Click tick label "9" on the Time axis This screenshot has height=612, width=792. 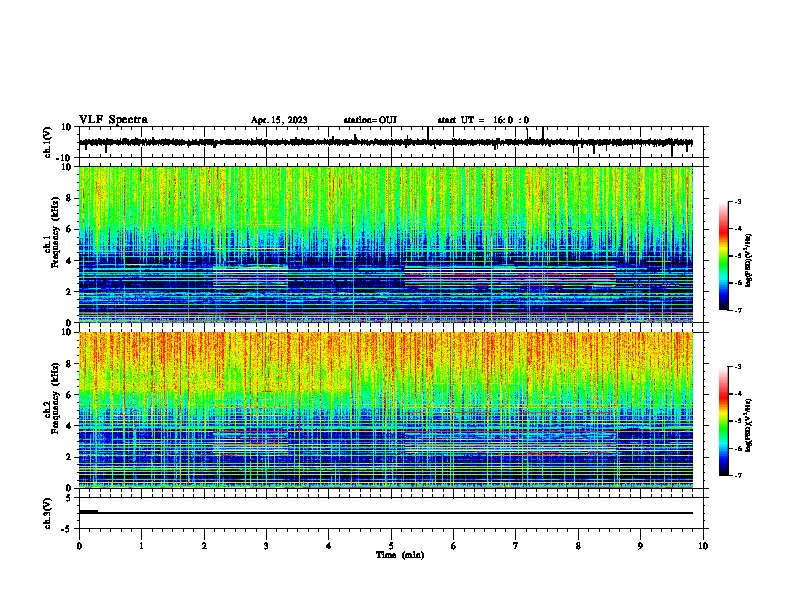coord(640,546)
